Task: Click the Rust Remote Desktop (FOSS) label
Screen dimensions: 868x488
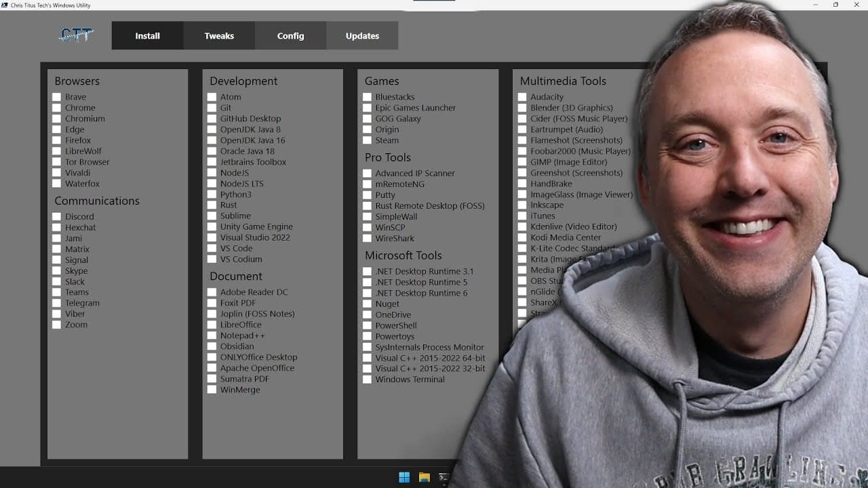Action: 430,206
